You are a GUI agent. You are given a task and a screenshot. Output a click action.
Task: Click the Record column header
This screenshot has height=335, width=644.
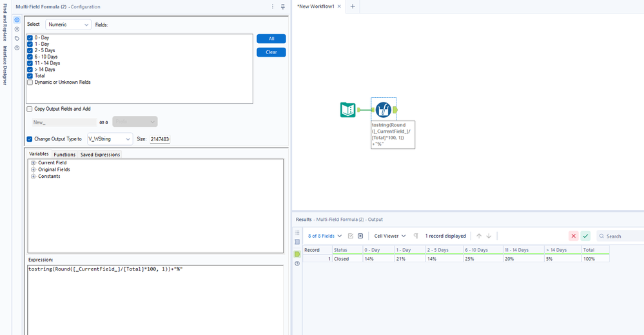pos(317,249)
